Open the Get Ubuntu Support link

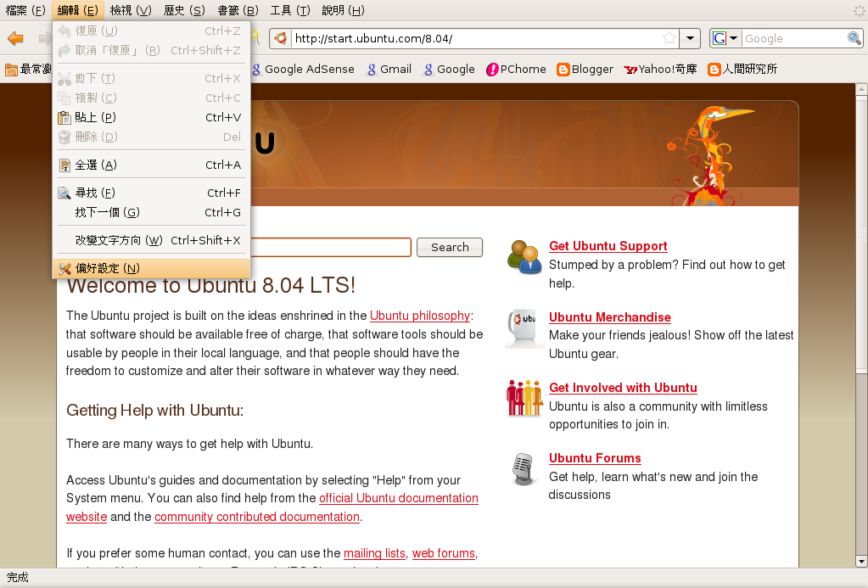[608, 246]
